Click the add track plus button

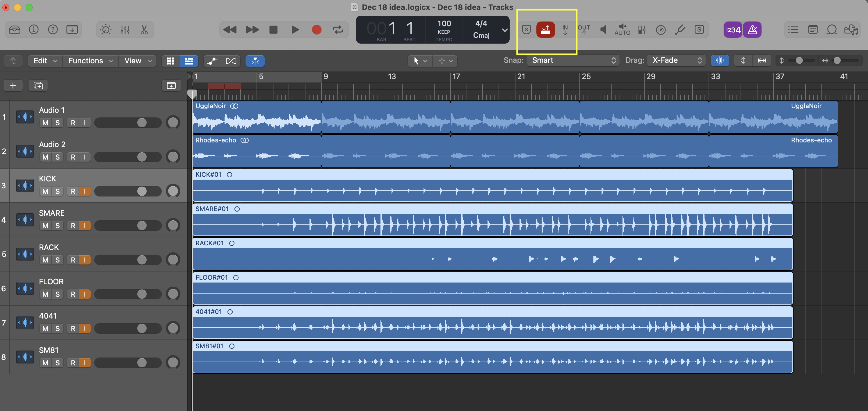[13, 85]
